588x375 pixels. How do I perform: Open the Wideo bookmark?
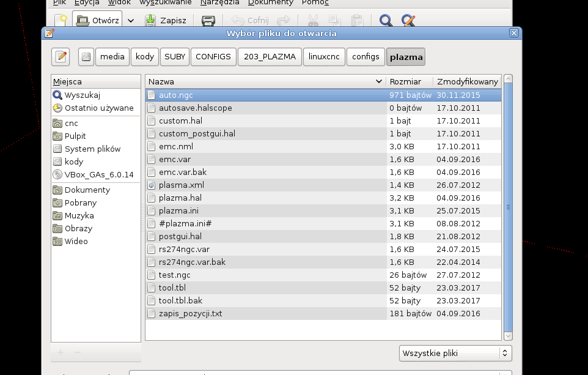[x=96, y=241]
